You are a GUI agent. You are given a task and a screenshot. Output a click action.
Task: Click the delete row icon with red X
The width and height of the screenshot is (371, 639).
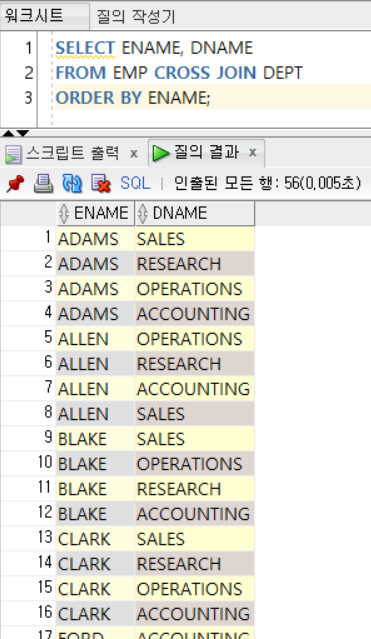(101, 183)
